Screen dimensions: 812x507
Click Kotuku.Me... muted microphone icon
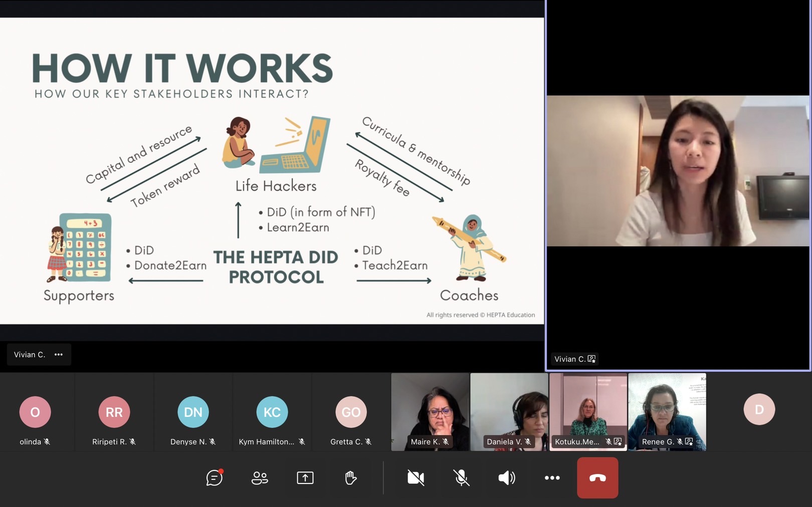tap(608, 442)
